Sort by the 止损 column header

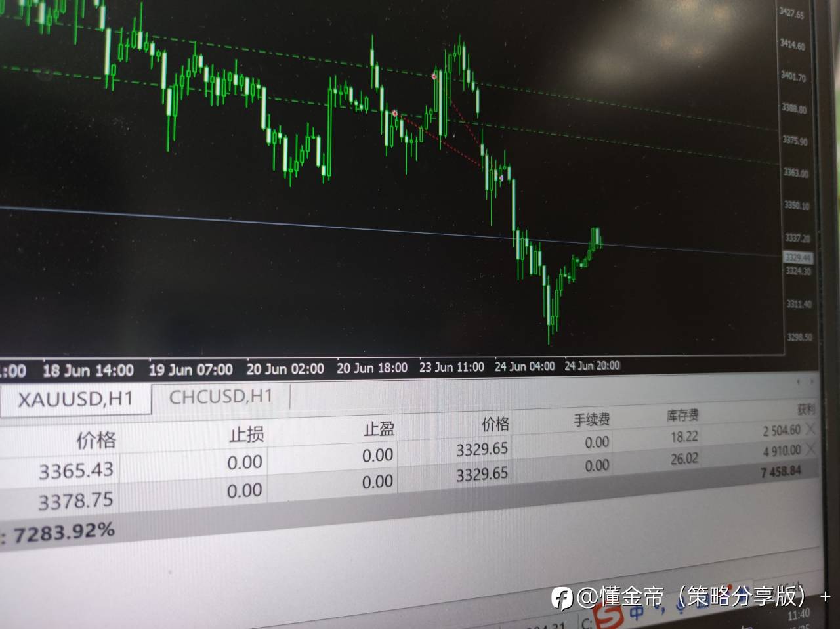[246, 435]
